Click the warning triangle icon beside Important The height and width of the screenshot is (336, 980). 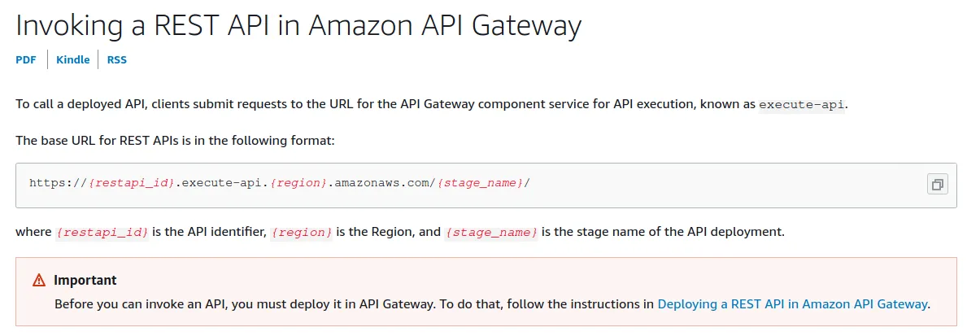[39, 281]
